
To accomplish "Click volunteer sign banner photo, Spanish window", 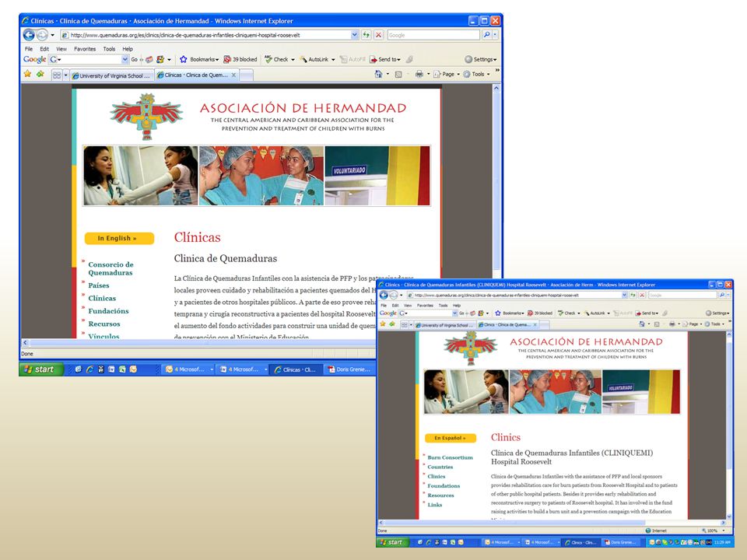I will tap(377, 176).
